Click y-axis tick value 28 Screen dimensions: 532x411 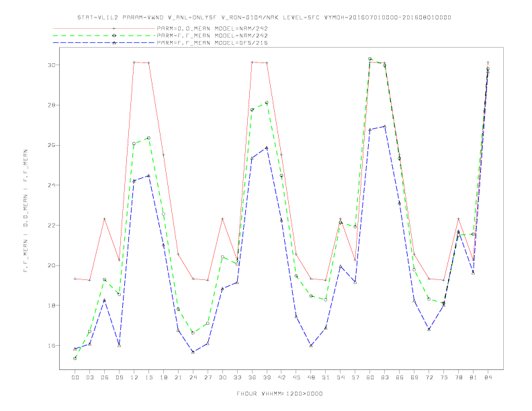(x=52, y=105)
